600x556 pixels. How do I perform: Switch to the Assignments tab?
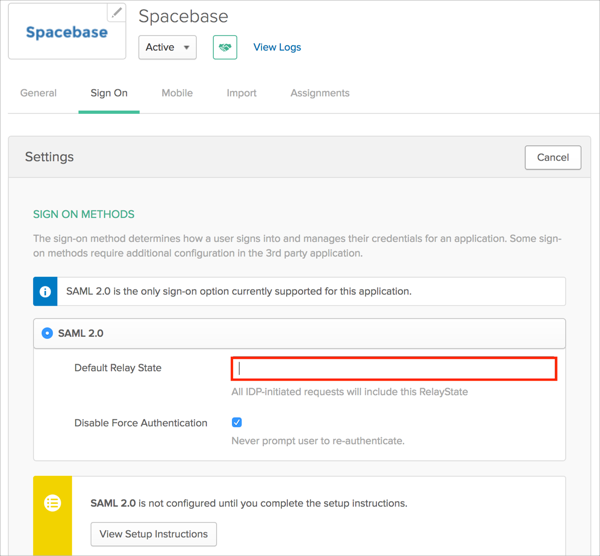[320, 93]
